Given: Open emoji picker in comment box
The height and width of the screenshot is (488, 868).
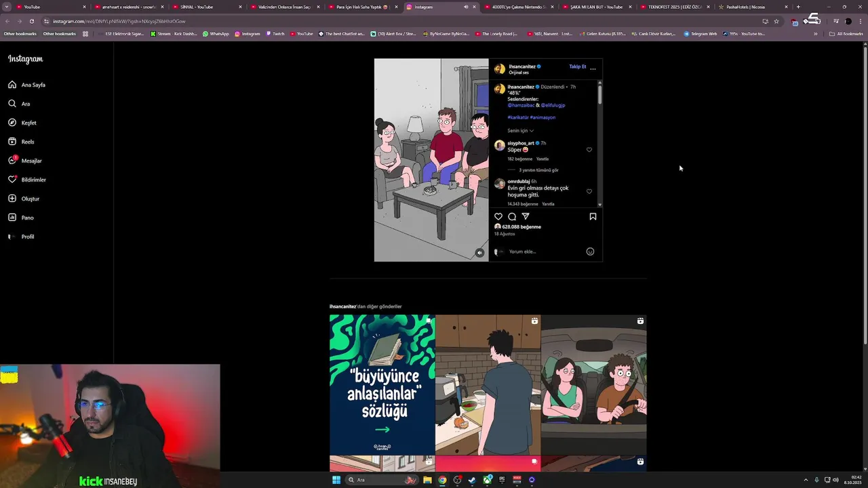Looking at the screenshot, I should point(590,251).
